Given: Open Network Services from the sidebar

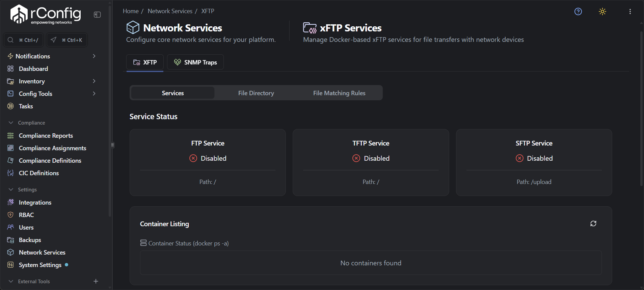Looking at the screenshot, I should click(x=42, y=252).
